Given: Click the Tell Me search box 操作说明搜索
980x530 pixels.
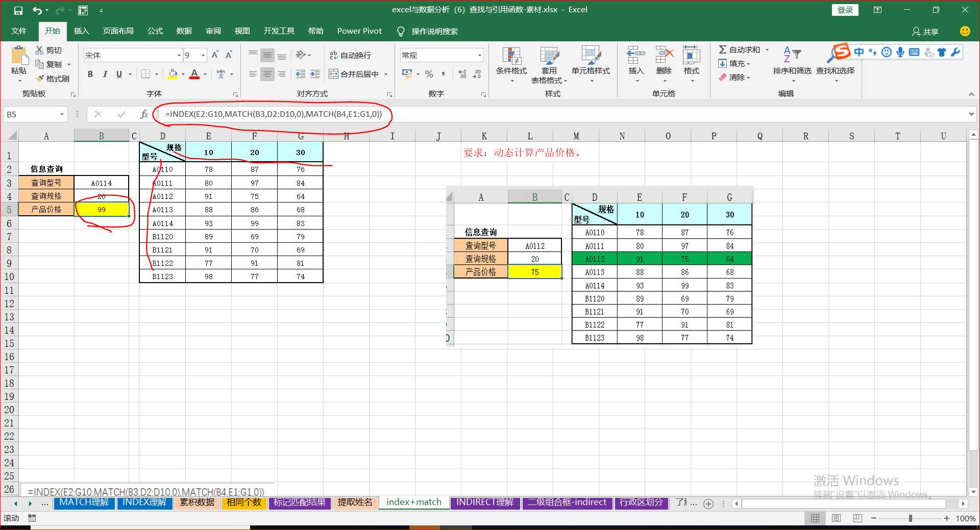Looking at the screenshot, I should [x=434, y=32].
